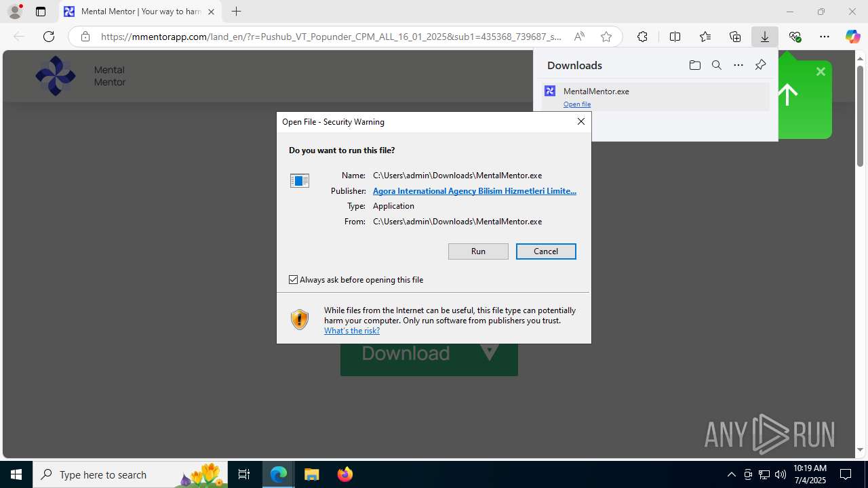Click the Open file link

tap(577, 104)
